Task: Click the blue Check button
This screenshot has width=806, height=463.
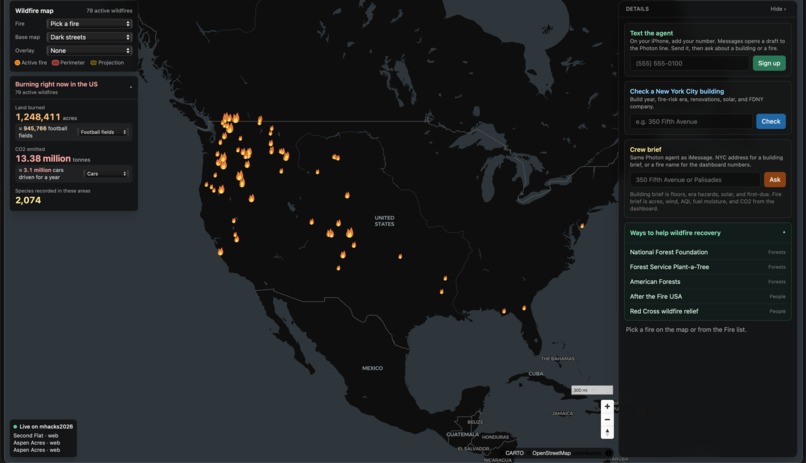Action: pos(771,121)
